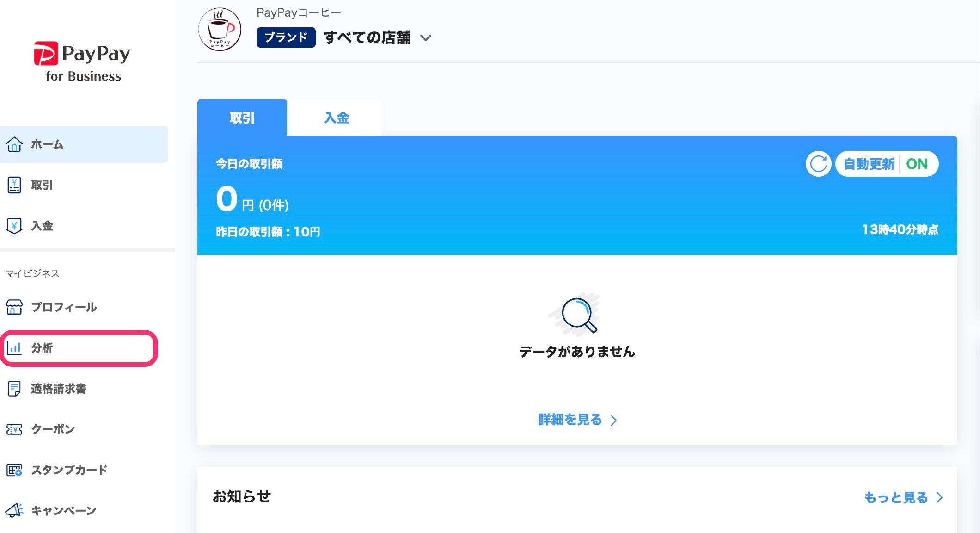Select the 入金 deposit yen icon
This screenshot has height=533, width=980.
coord(14,226)
